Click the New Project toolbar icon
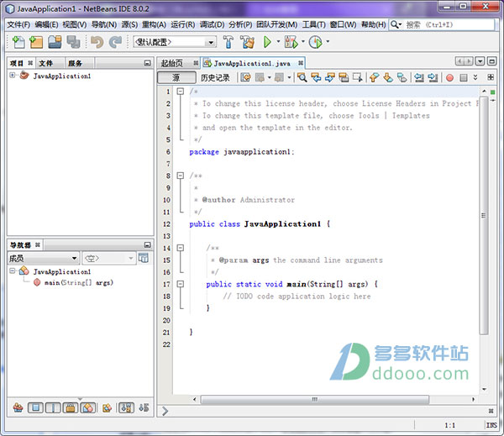The height and width of the screenshot is (436, 504). point(36,42)
